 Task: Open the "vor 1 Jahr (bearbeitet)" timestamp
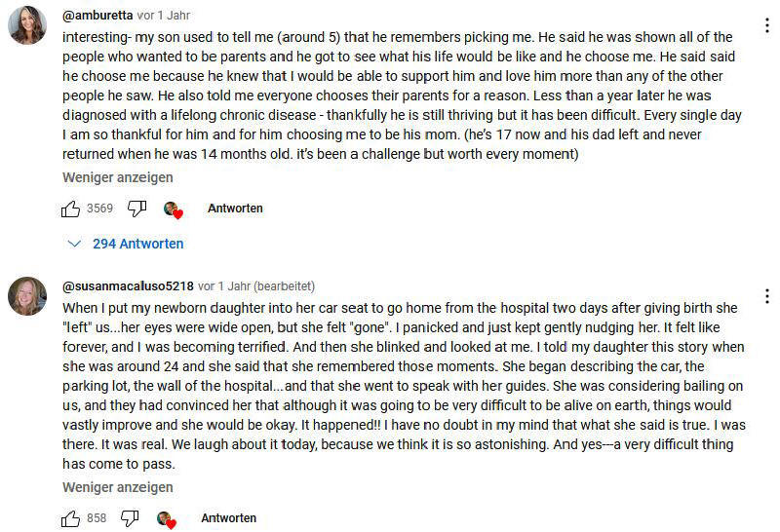pyautogui.click(x=256, y=286)
